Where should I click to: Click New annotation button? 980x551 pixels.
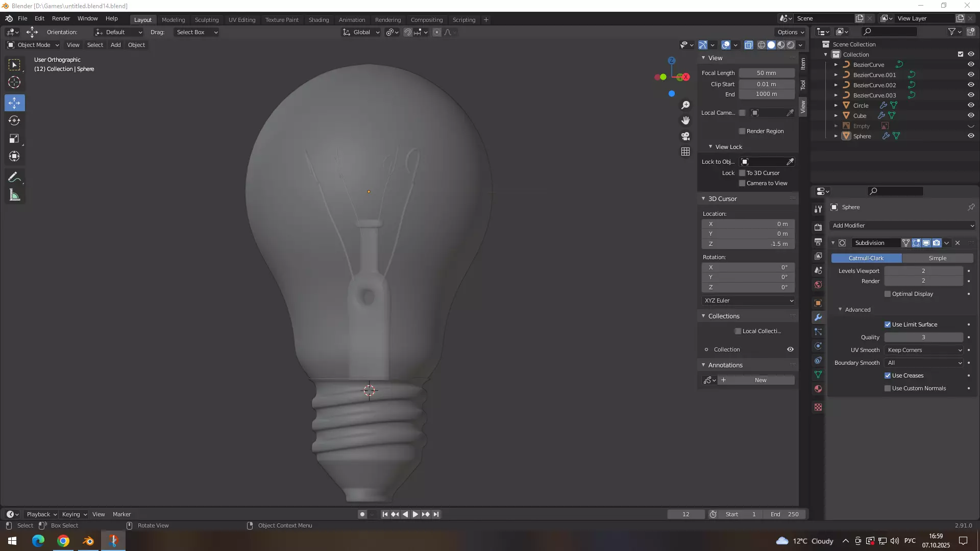pyautogui.click(x=760, y=380)
